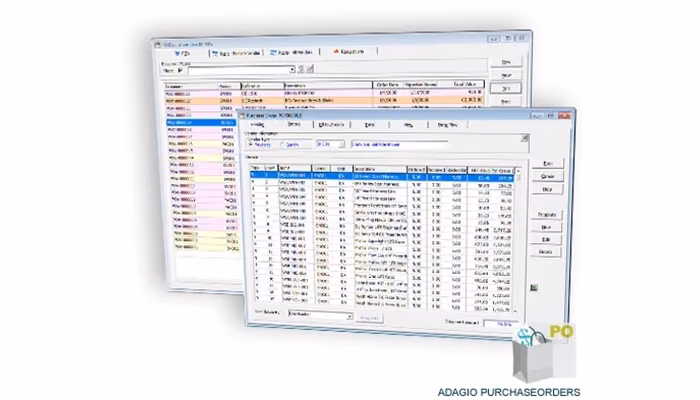Viewport: 700px width, 400px height.
Task: Switch to the Totals tab in Purchase Order window
Action: [x=369, y=125]
